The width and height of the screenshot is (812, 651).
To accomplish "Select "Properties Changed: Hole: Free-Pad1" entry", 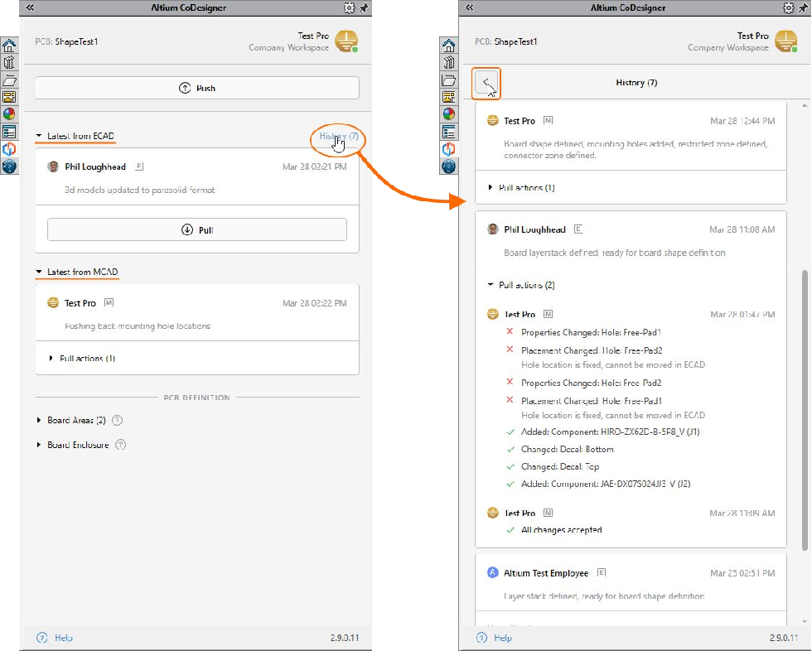I will [591, 332].
